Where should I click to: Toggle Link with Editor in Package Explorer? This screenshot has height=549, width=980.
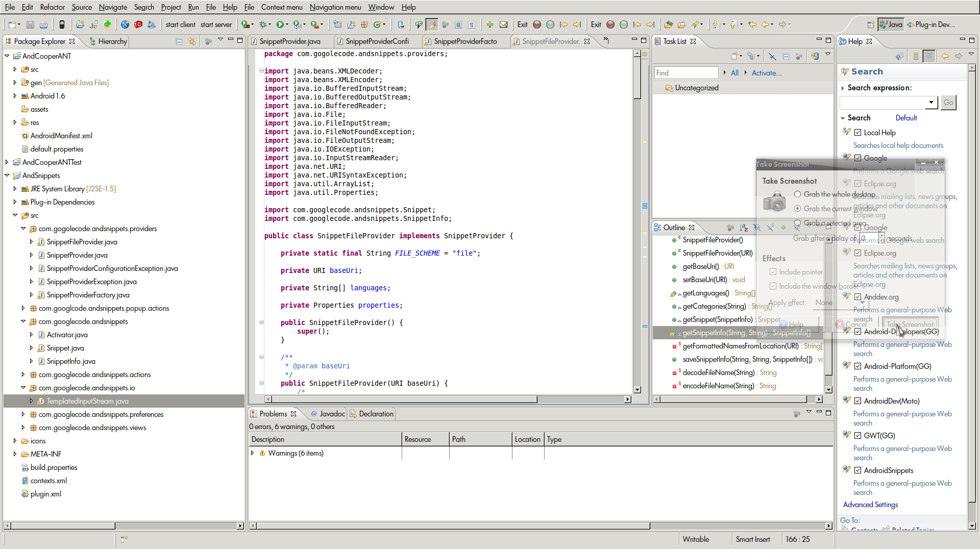192,41
